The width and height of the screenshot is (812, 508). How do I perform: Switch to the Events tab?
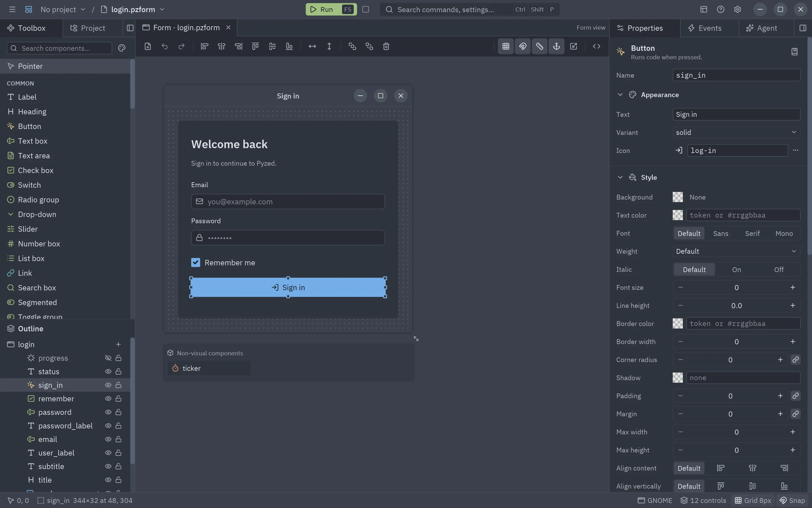click(709, 28)
